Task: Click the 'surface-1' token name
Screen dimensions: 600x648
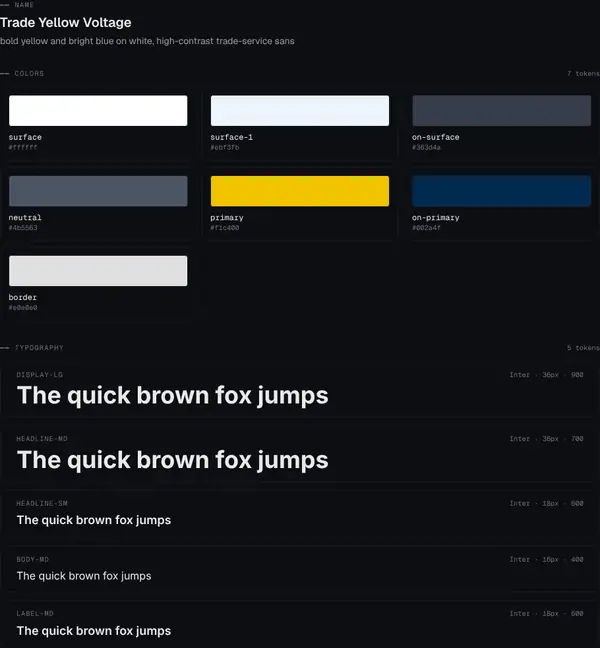Action: (x=231, y=137)
